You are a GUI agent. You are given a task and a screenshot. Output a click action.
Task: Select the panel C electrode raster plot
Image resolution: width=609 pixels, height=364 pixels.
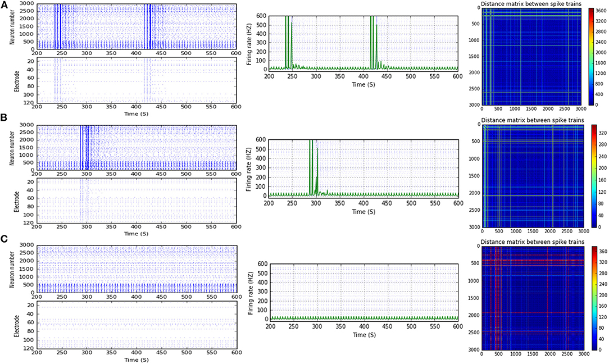137,325
